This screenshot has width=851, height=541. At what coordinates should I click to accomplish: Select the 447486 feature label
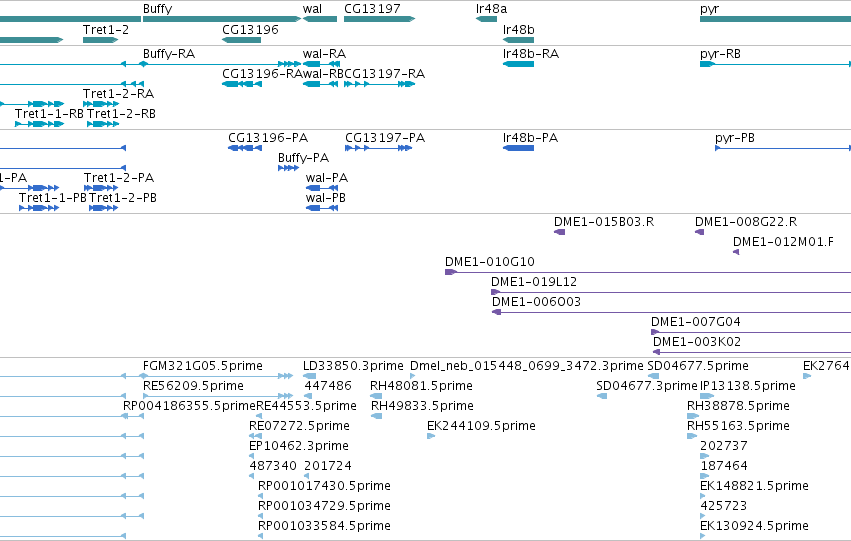pyautogui.click(x=328, y=386)
